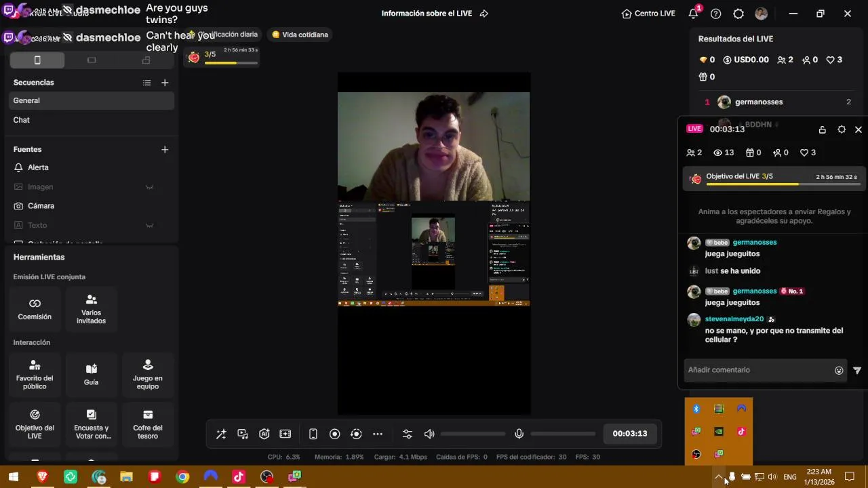Add a new source with Fuentes plus
868x488 pixels.
[165, 149]
